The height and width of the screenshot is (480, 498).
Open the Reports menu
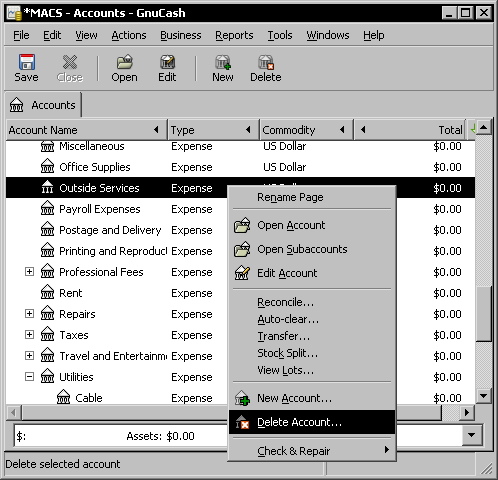[x=234, y=35]
